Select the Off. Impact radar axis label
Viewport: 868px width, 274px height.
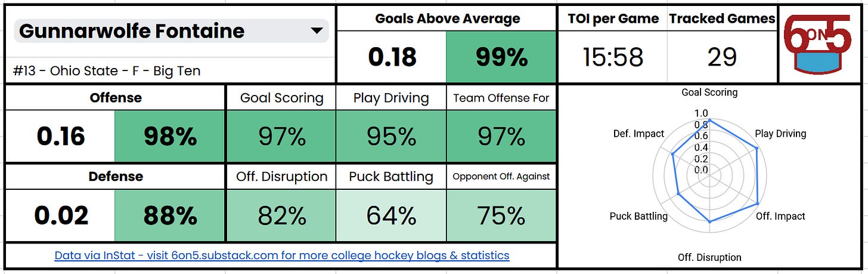tap(780, 216)
